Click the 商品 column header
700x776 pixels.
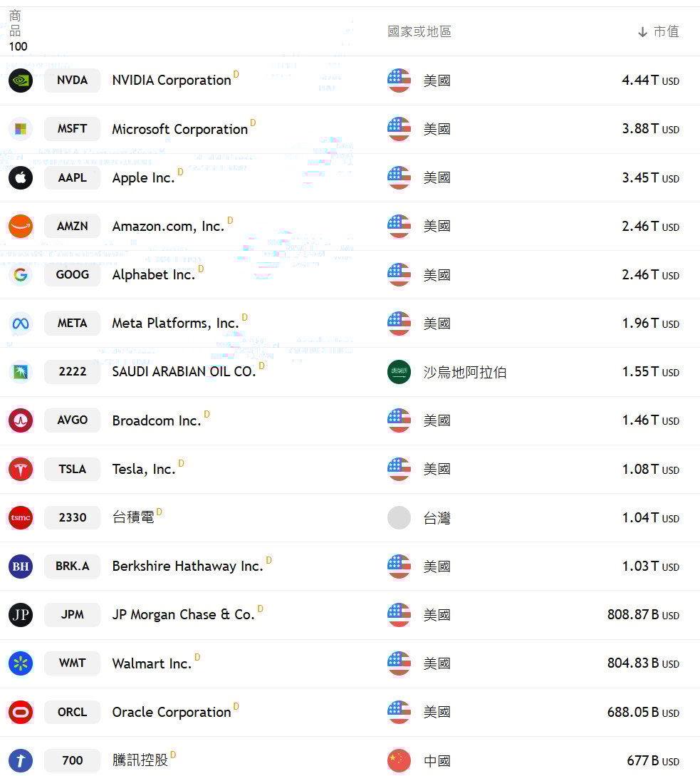pyautogui.click(x=15, y=24)
